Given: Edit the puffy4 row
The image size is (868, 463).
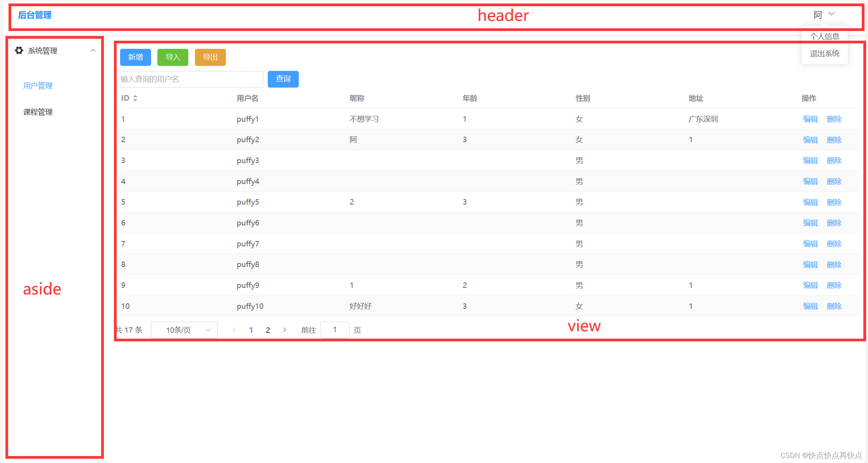Looking at the screenshot, I should coord(810,181).
